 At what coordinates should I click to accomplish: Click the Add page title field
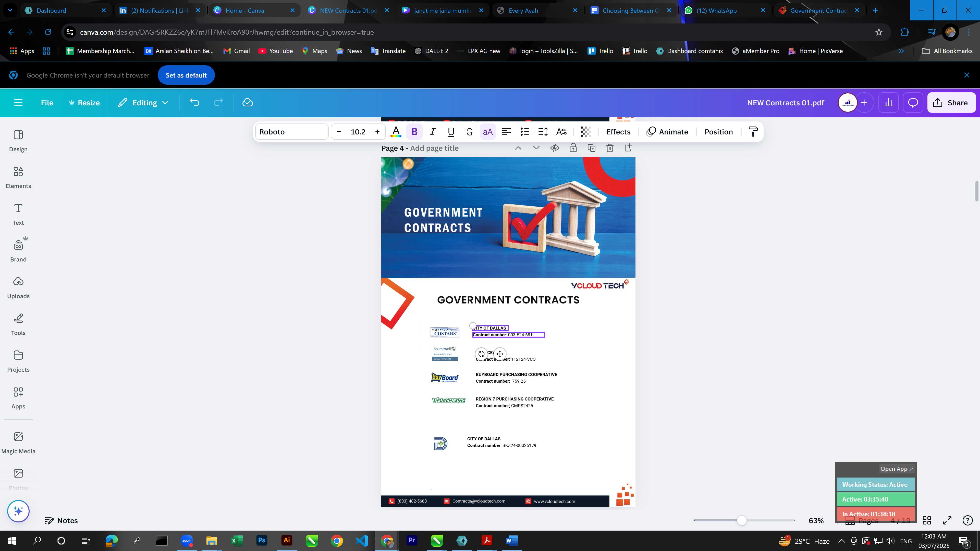pyautogui.click(x=434, y=148)
